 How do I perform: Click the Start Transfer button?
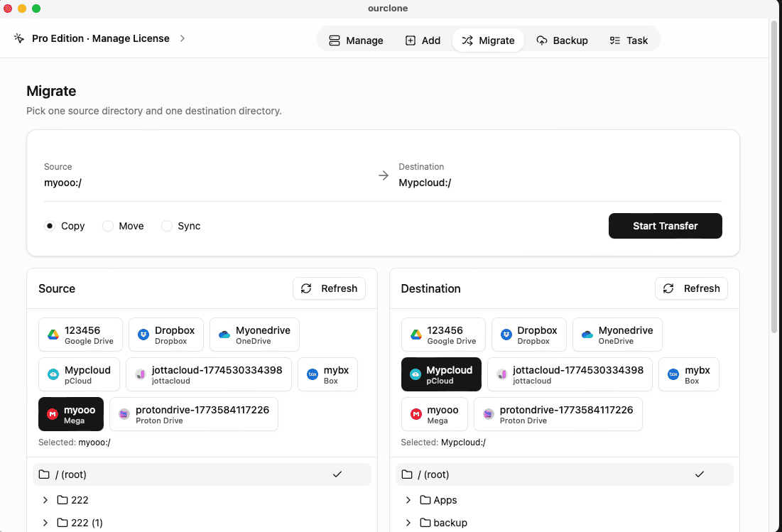point(665,225)
